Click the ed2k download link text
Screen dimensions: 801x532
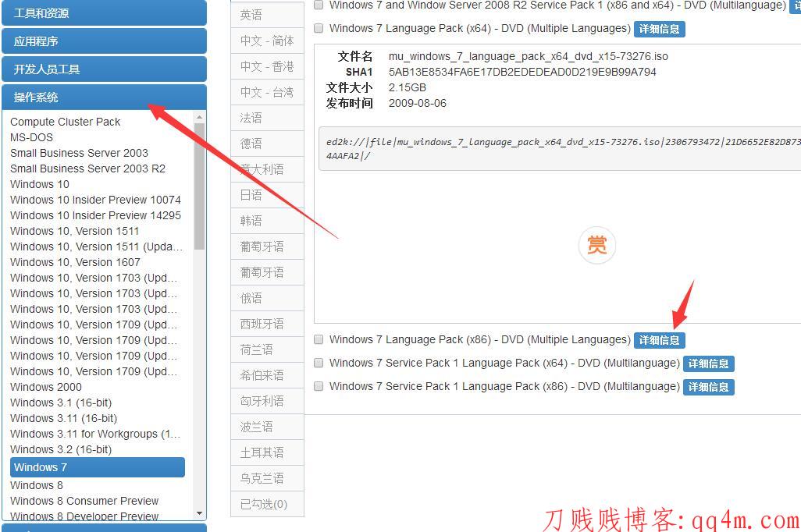coord(563,148)
